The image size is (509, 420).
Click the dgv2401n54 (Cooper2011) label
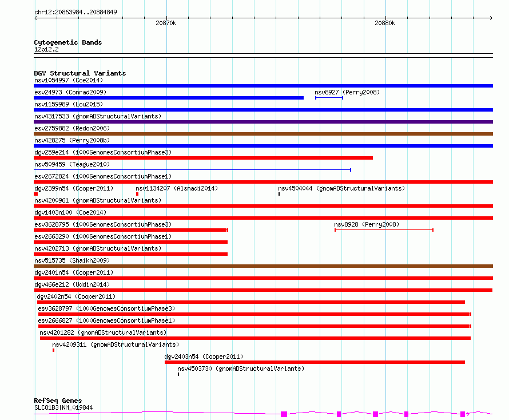click(74, 272)
